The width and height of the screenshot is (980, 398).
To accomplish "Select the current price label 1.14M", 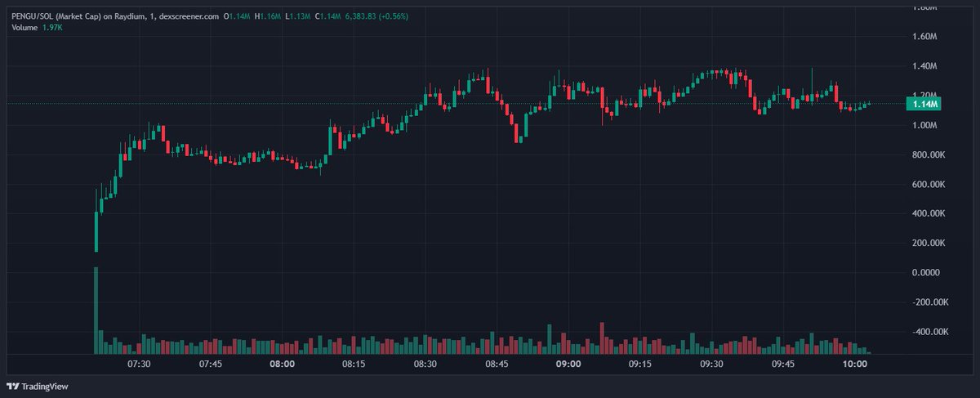I will (x=924, y=104).
